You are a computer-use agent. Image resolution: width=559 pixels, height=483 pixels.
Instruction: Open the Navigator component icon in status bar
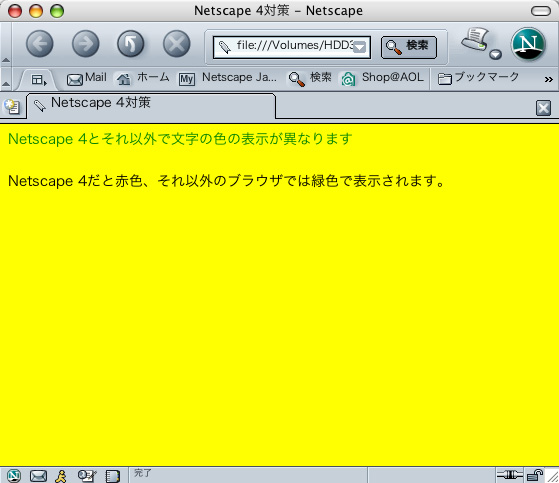pos(14,476)
